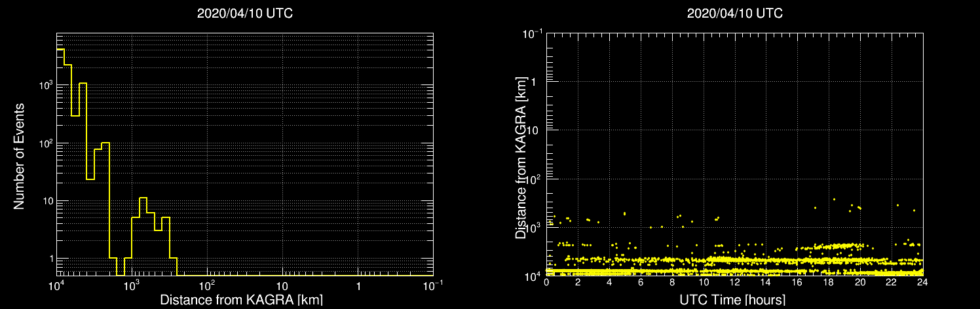This screenshot has width=980, height=309.
Task: Click the 10^-1 tick on histogram x-axis
Action: coord(433,285)
